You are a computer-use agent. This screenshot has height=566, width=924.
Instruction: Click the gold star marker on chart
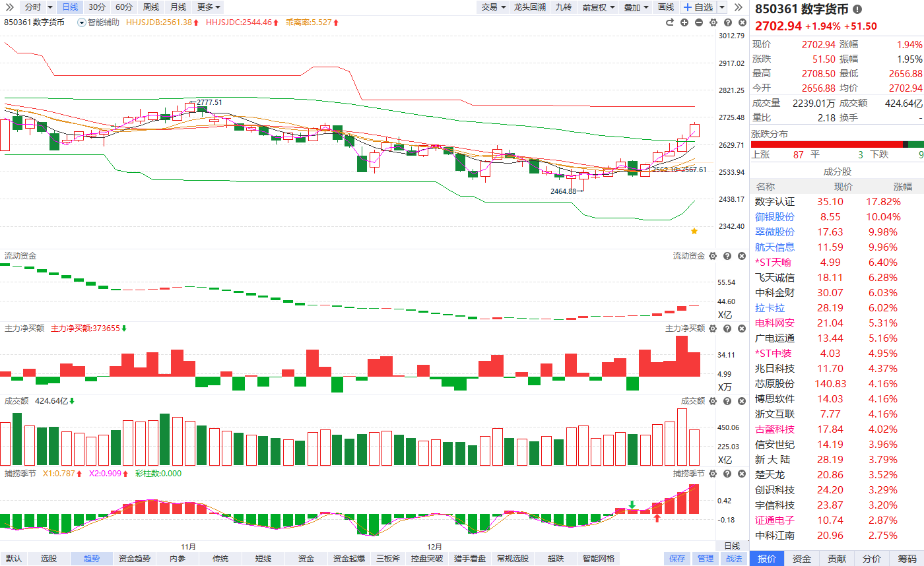pyautogui.click(x=694, y=231)
